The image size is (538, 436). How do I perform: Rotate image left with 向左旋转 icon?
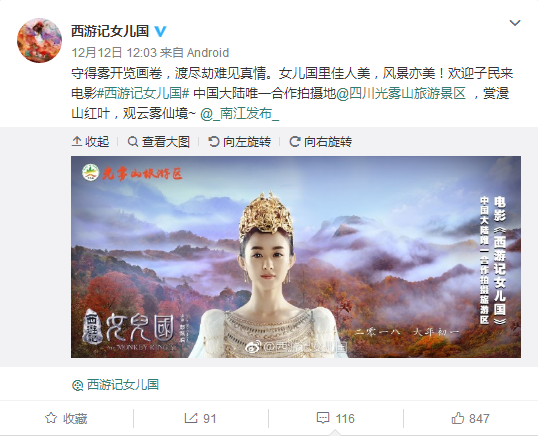(x=213, y=141)
